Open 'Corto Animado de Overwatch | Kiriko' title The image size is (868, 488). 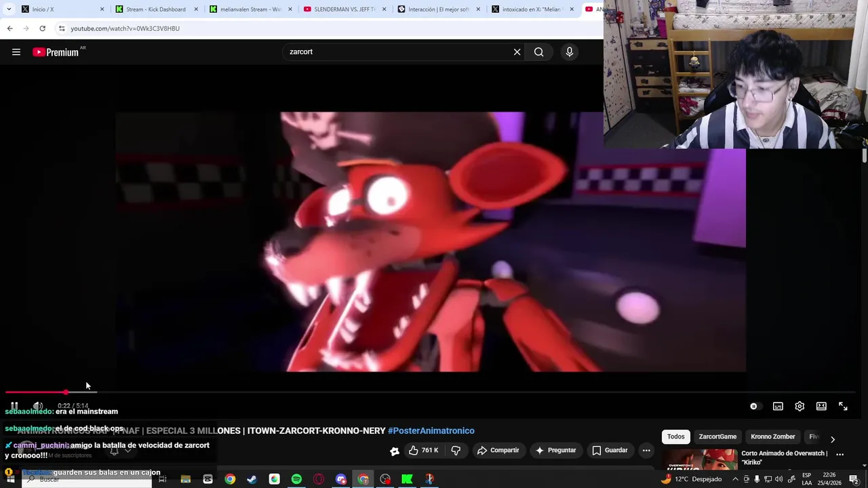784,457
